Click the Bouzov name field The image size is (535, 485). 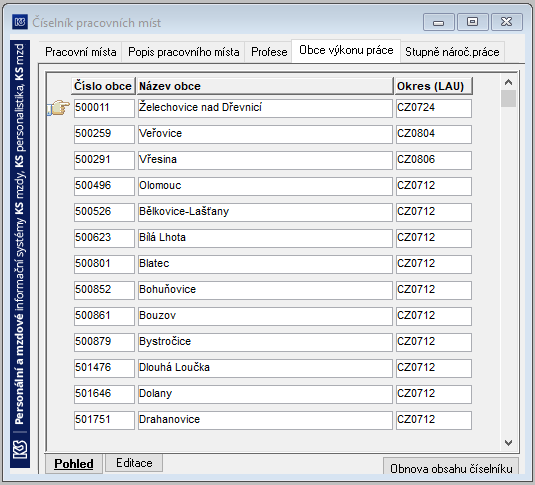click(x=265, y=316)
